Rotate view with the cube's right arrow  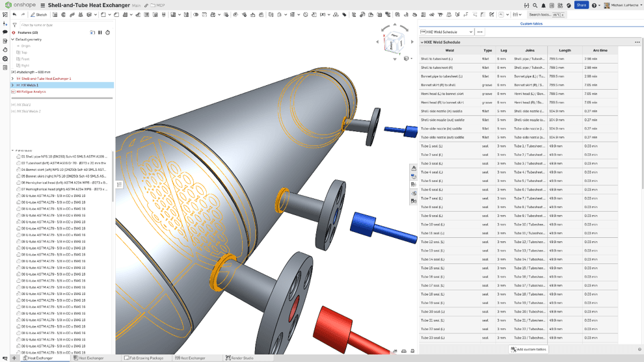click(x=412, y=42)
